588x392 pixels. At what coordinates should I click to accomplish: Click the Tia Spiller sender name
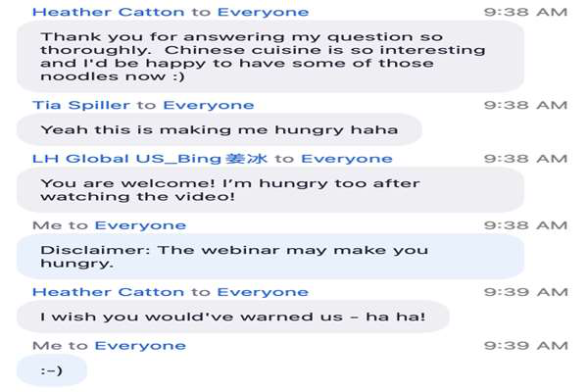coord(82,105)
